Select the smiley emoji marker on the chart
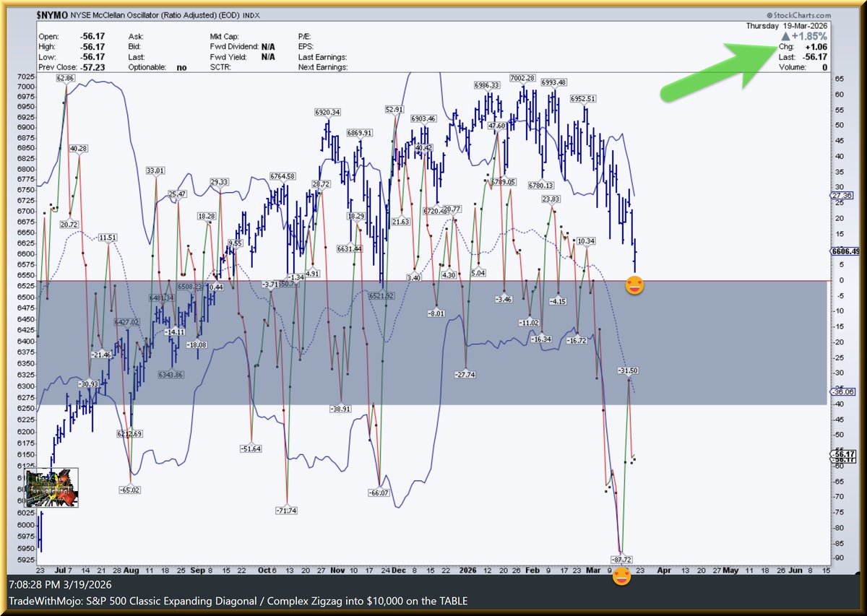This screenshot has width=867, height=616. tap(634, 285)
